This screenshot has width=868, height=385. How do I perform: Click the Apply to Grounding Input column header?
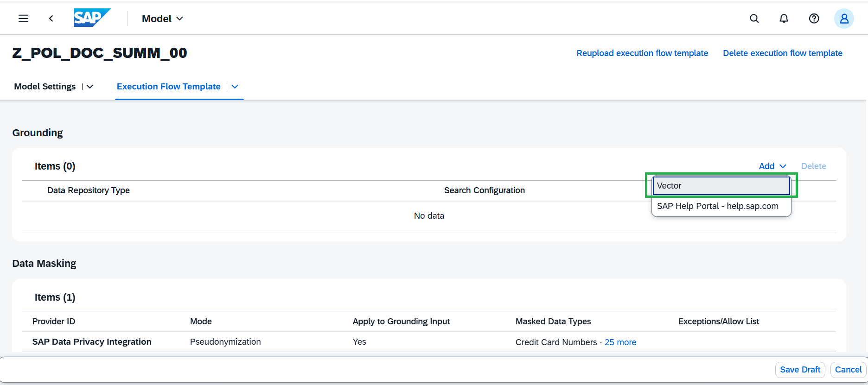[x=401, y=322]
